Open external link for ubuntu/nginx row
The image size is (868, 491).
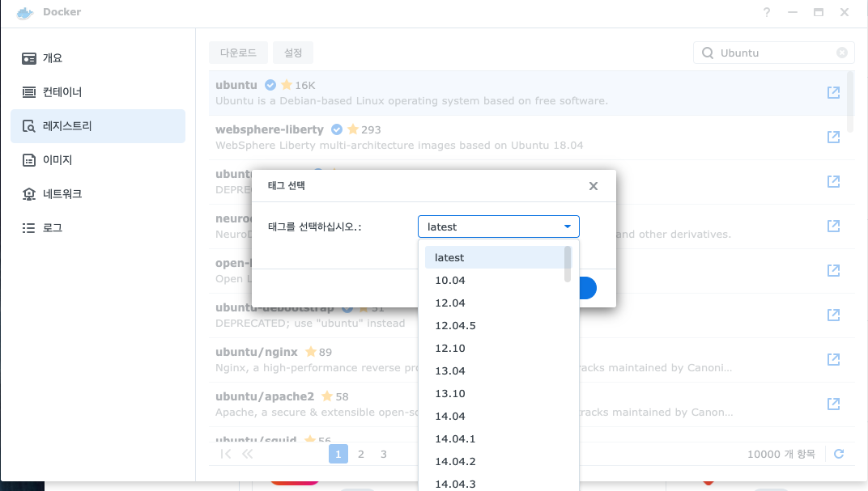coord(833,359)
